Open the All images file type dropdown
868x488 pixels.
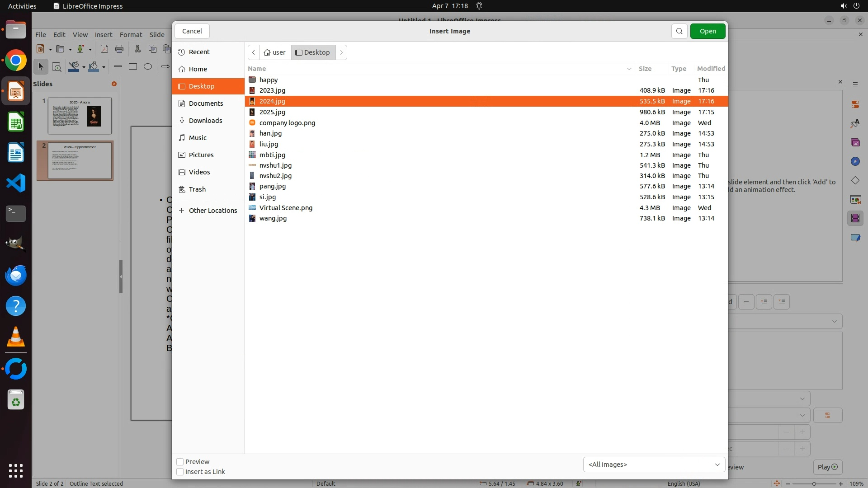tap(654, 465)
